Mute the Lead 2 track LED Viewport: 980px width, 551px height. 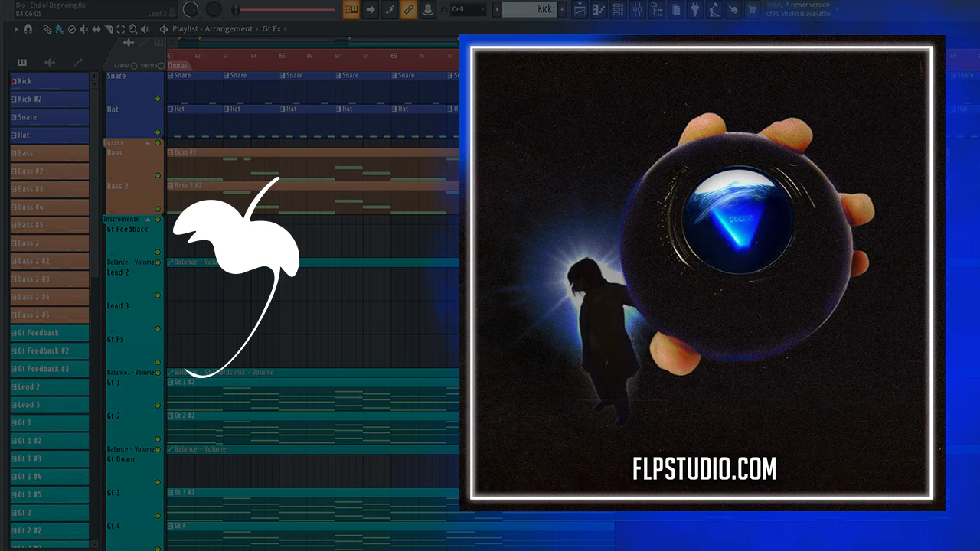tap(158, 295)
